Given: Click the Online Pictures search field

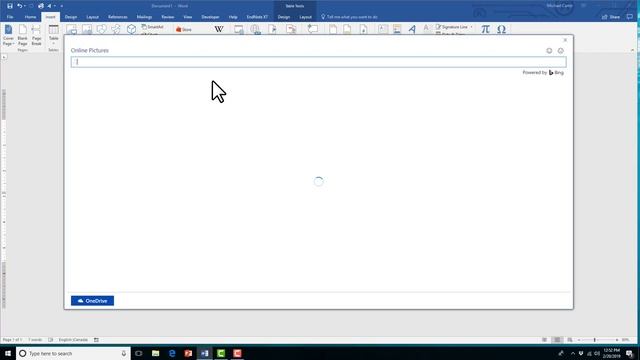Looking at the screenshot, I should click(x=318, y=62).
